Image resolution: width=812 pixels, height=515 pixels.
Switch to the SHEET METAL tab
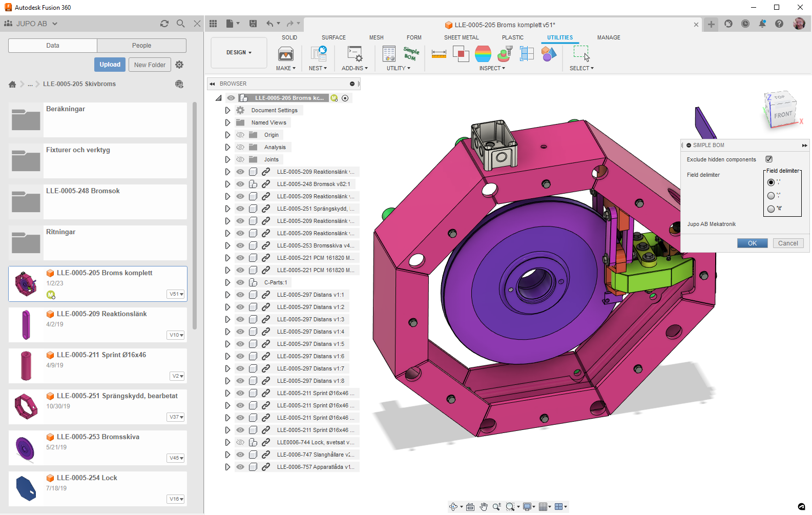pos(461,37)
